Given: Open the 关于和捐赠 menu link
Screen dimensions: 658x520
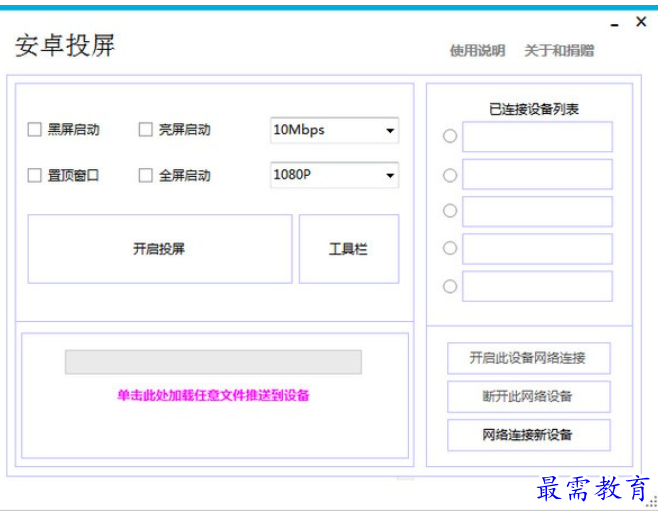Looking at the screenshot, I should click(559, 51).
